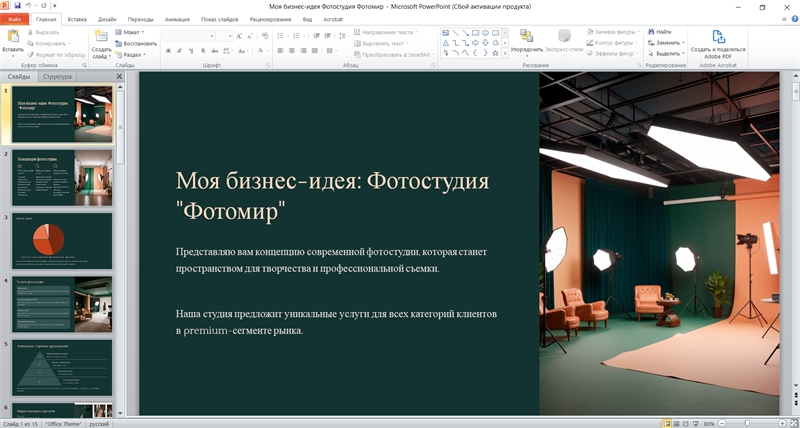Switch to Reading view in status bar
800x428 pixels.
(x=685, y=424)
